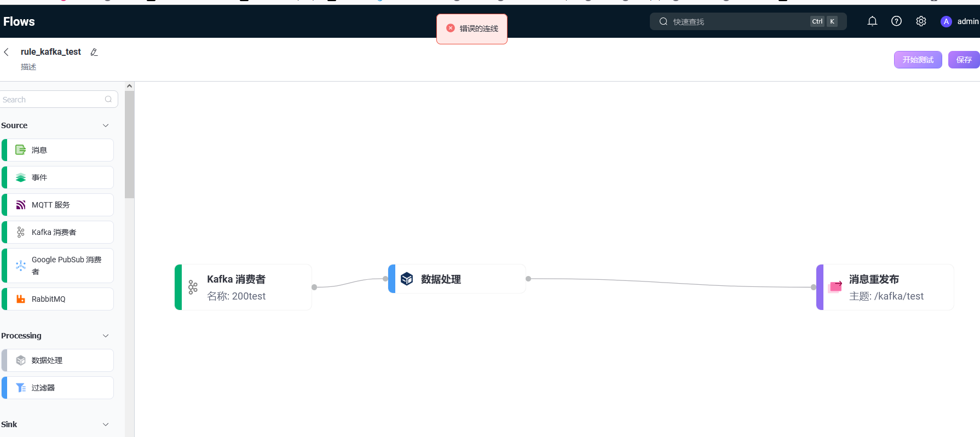980x437 pixels.
Task: Click the rule_kafka_test title text
Action: [51, 51]
